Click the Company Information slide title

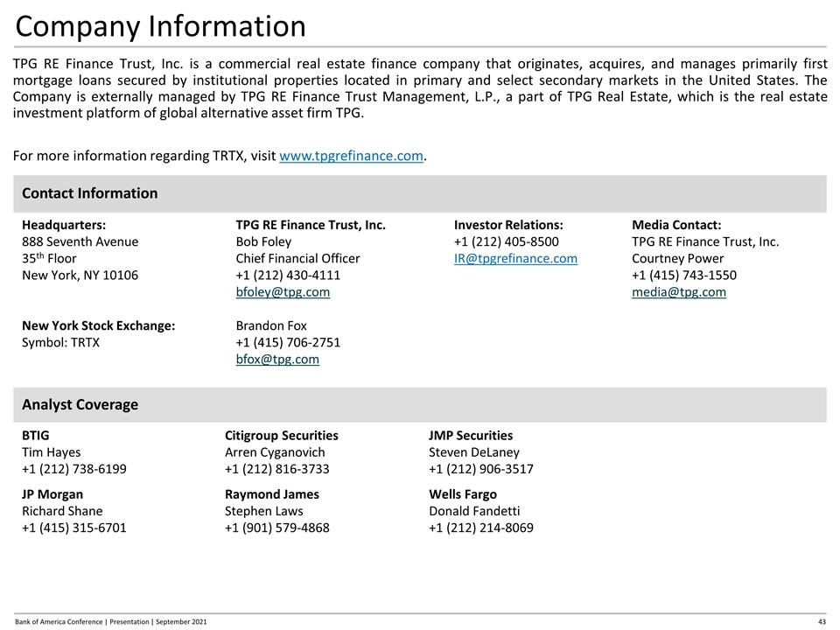point(161,26)
